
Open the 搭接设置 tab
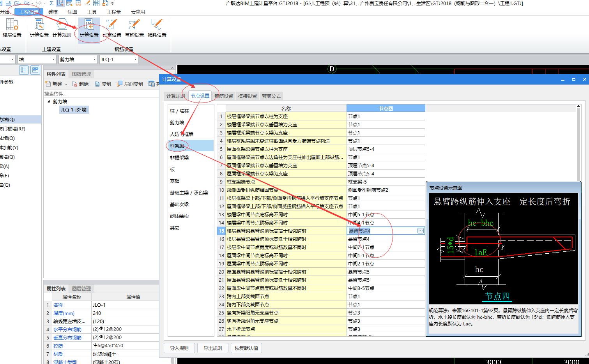click(248, 96)
